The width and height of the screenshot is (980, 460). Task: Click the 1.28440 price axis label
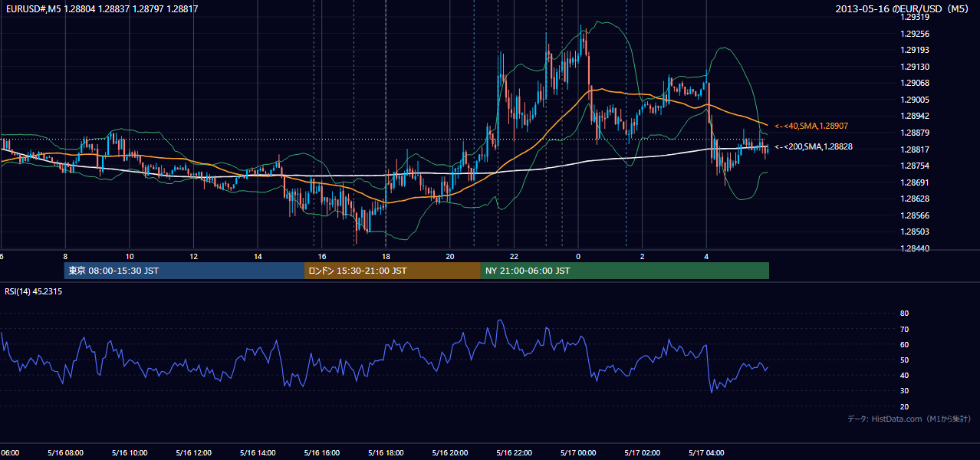coord(915,248)
